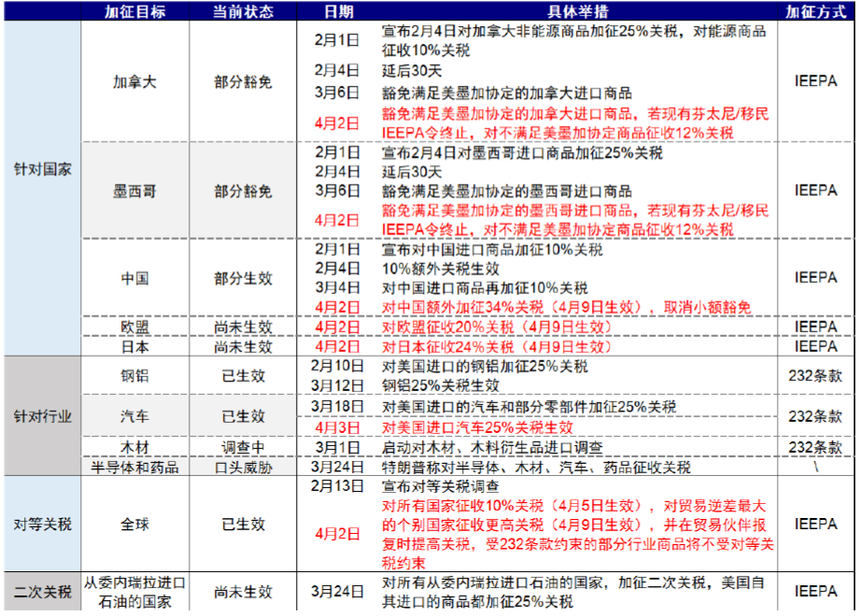Click the text 10%额外关税生效
860x616 pixels.
(441, 269)
